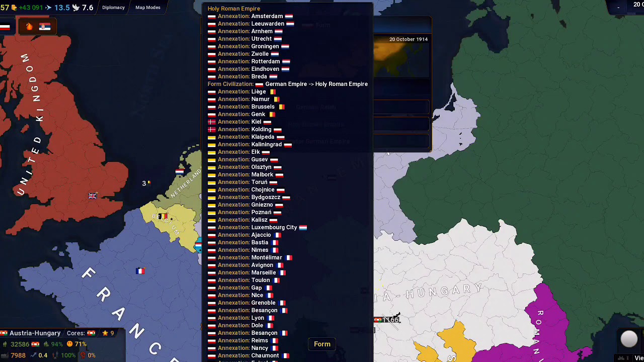Click the Belgium flag on the map
The height and width of the screenshot is (362, 644).
pos(162,216)
